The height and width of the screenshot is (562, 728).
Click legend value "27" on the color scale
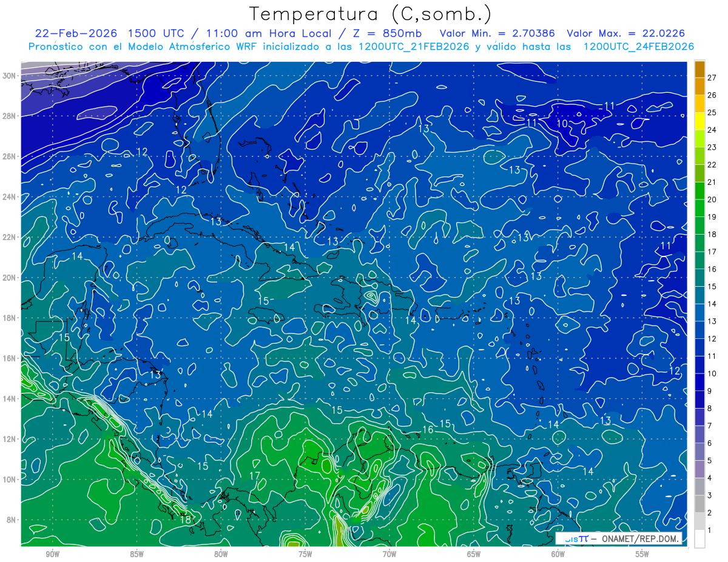pos(712,78)
